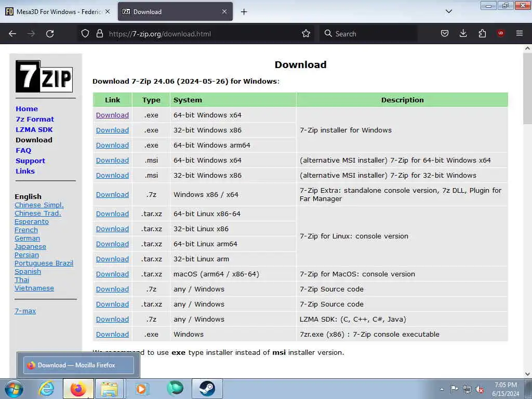Viewport: 532px width, 399px height.
Task: Download the 7zr.exe console executable
Action: click(x=112, y=334)
